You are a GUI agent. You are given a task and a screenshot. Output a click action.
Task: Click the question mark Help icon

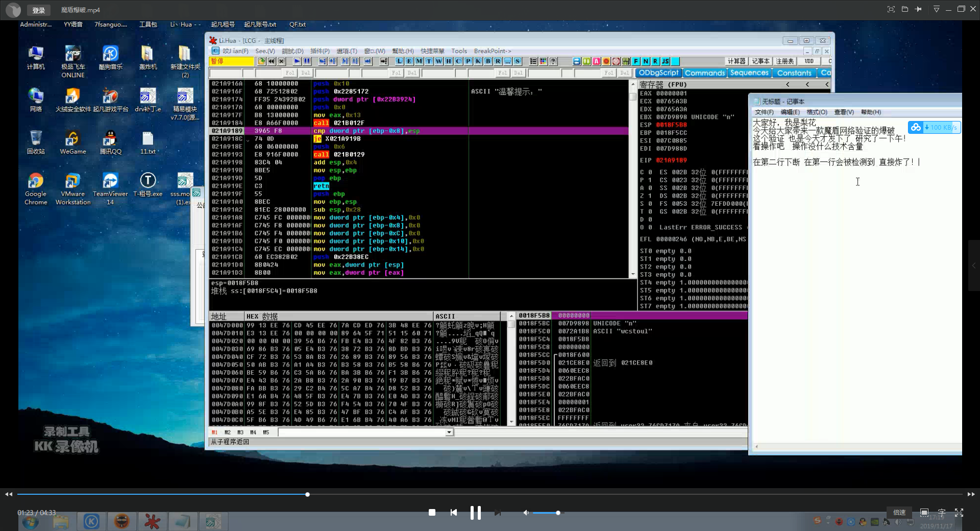(x=553, y=61)
